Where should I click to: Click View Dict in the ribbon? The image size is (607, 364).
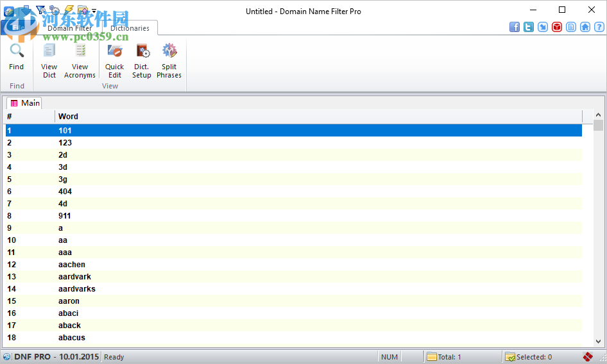49,61
